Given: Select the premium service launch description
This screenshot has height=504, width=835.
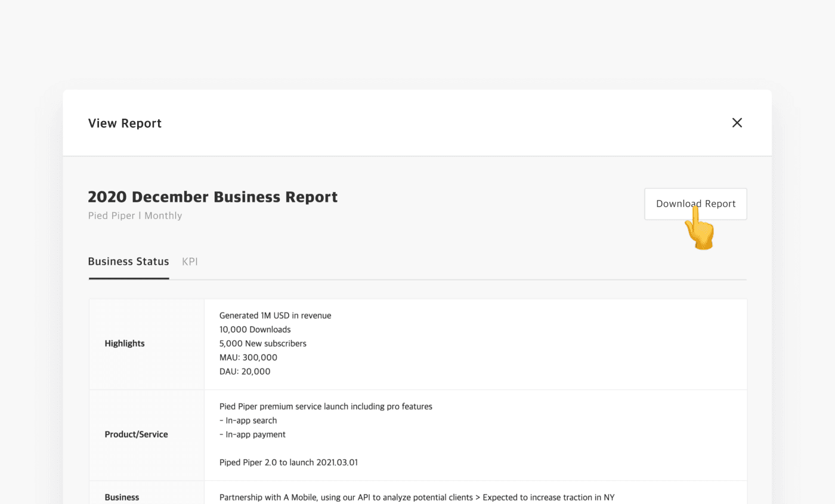Looking at the screenshot, I should click(326, 406).
